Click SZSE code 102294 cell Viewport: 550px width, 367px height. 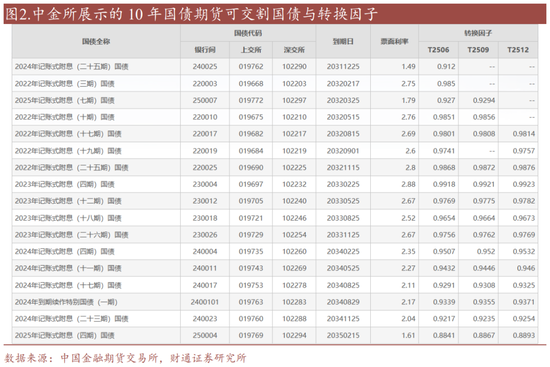click(294, 335)
